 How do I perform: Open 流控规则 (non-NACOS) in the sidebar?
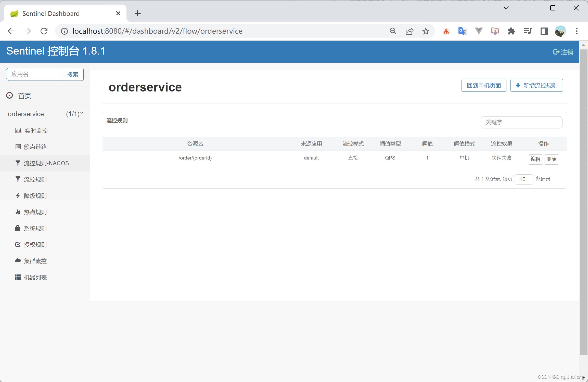click(45, 179)
